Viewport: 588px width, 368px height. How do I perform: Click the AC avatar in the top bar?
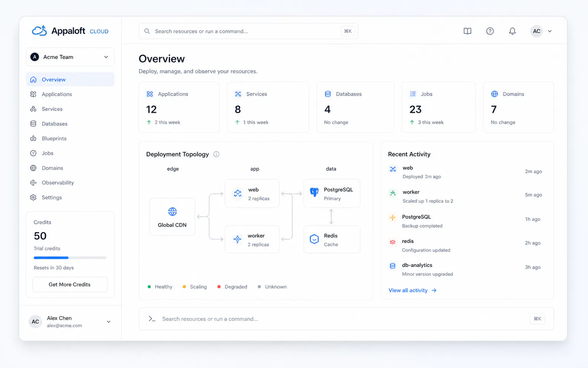(x=536, y=31)
